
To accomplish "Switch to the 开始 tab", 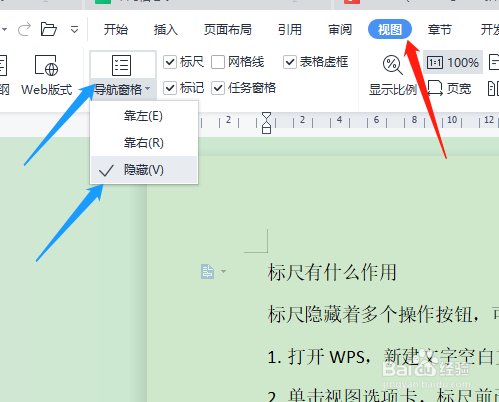I will coord(116,30).
